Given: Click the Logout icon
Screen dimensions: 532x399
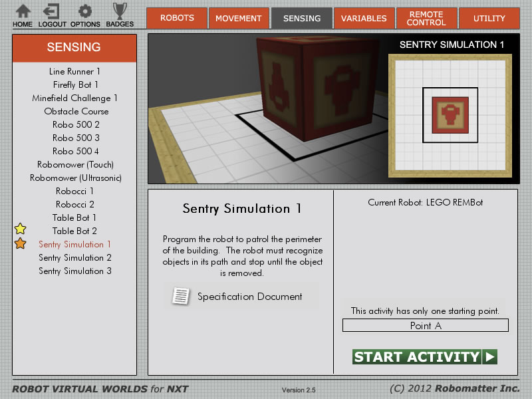Looking at the screenshot, I should [51, 11].
